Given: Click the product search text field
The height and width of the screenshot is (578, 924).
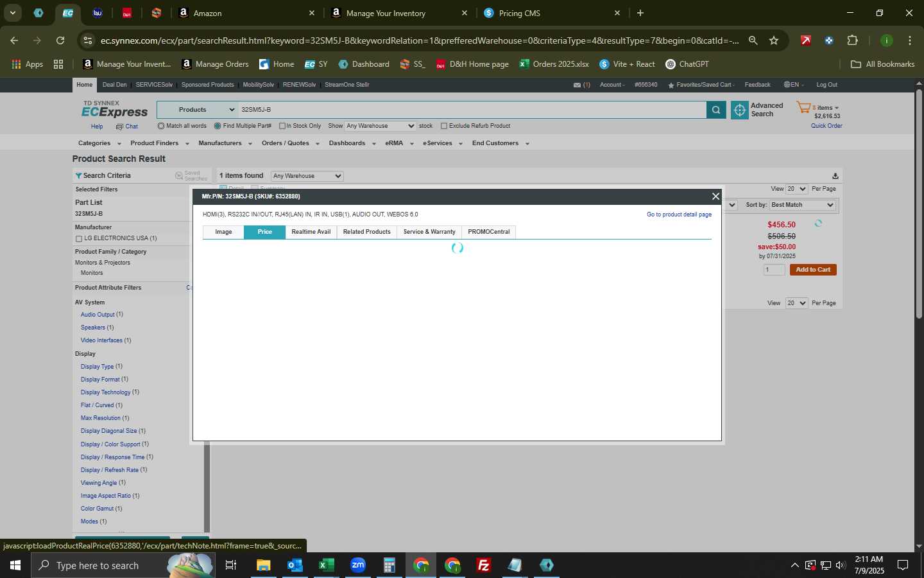Looking at the screenshot, I should coord(472,110).
